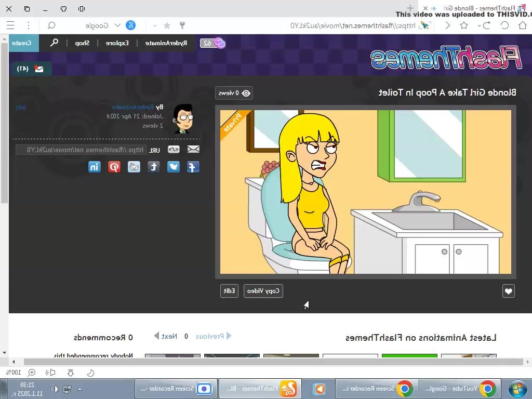Share the video on Facebook
The height and width of the screenshot is (399, 532).
point(193,167)
